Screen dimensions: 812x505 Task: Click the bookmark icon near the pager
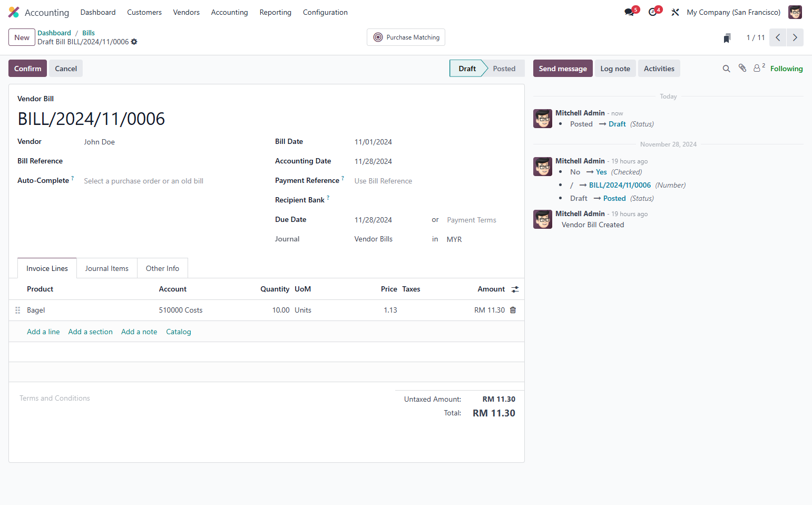click(727, 37)
